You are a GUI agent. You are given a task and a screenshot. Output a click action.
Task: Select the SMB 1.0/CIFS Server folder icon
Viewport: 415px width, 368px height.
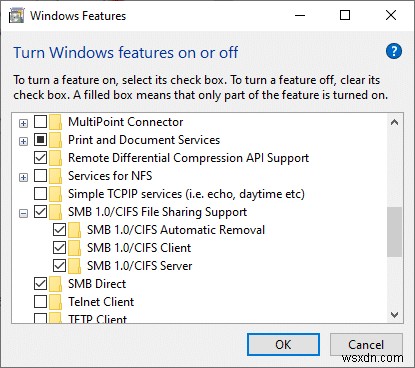coord(75,266)
